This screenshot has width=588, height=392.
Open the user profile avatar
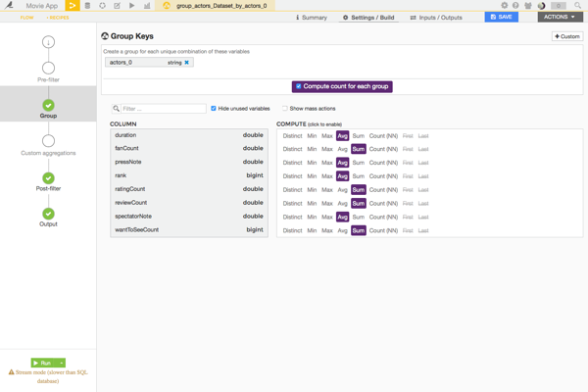pos(541,6)
